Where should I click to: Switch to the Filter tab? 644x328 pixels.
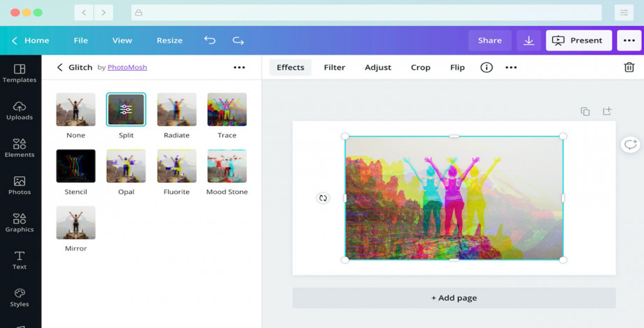pos(335,67)
